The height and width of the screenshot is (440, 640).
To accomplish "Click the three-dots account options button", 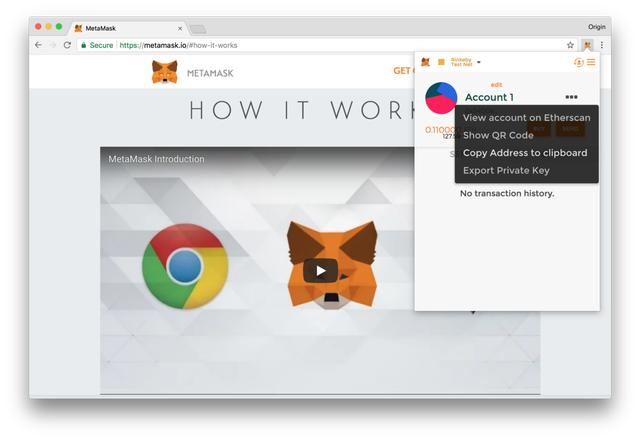I will (571, 97).
